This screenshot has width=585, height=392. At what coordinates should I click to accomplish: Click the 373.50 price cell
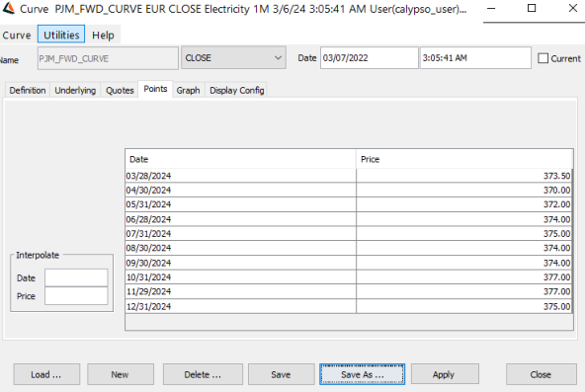click(464, 176)
